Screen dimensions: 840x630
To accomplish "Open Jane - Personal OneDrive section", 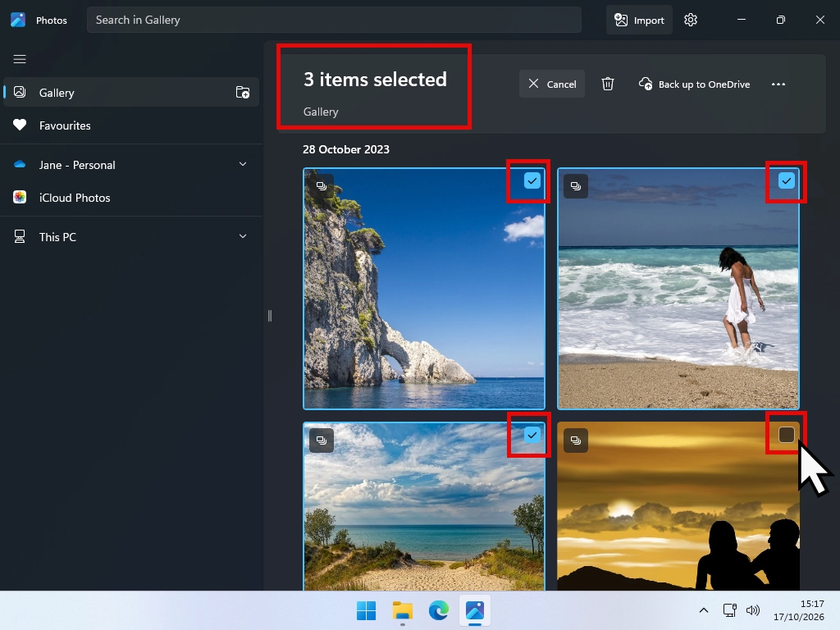I will click(x=131, y=164).
